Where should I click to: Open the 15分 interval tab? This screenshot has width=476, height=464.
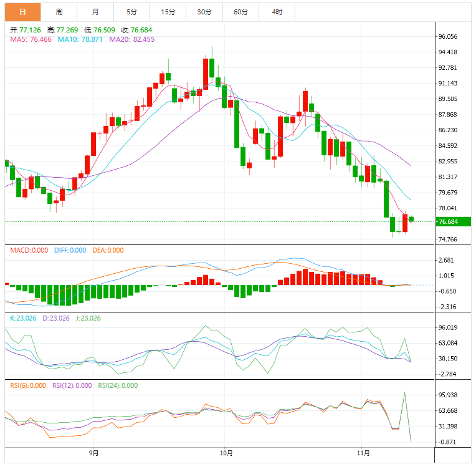pyautogui.click(x=168, y=12)
